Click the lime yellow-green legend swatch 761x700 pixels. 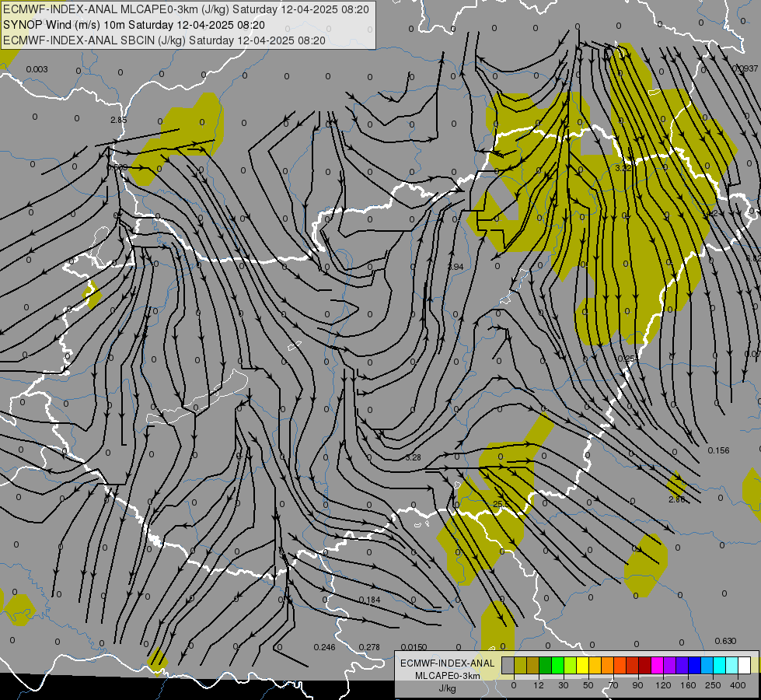point(571,665)
